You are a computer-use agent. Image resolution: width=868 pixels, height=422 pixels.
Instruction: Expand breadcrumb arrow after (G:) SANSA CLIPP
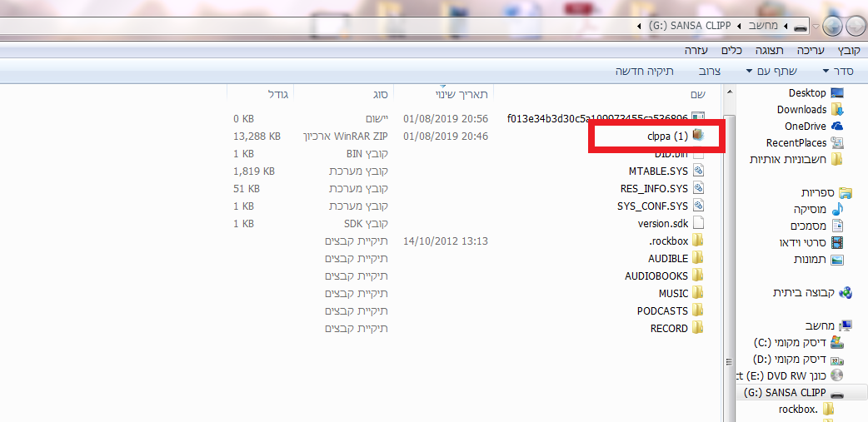(x=640, y=26)
